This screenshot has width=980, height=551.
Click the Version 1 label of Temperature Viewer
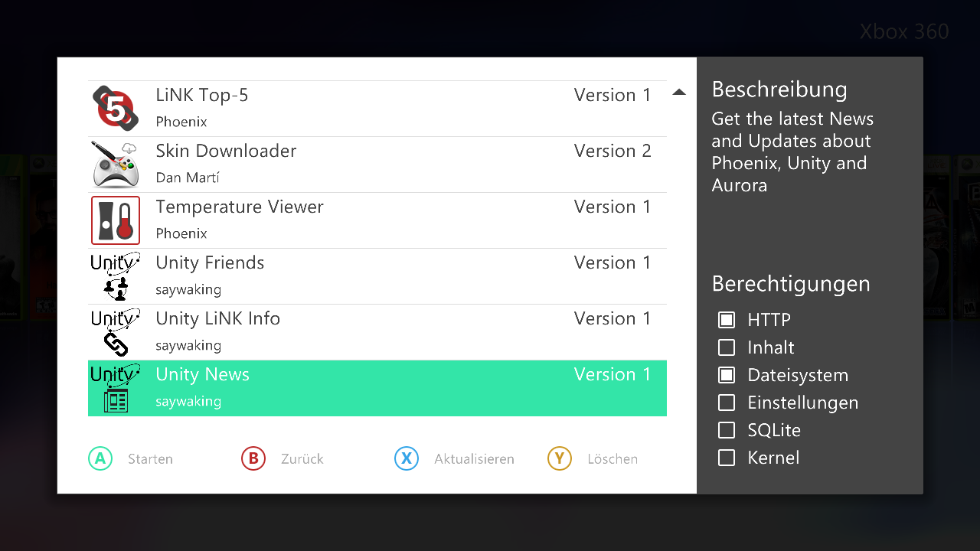[612, 207]
